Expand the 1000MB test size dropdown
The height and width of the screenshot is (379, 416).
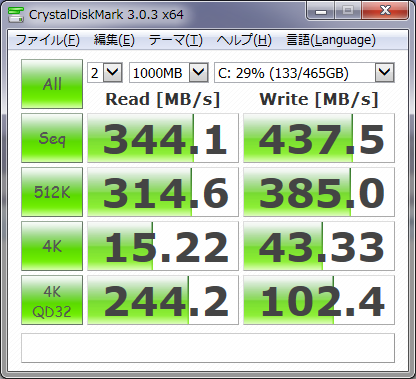tap(199, 72)
